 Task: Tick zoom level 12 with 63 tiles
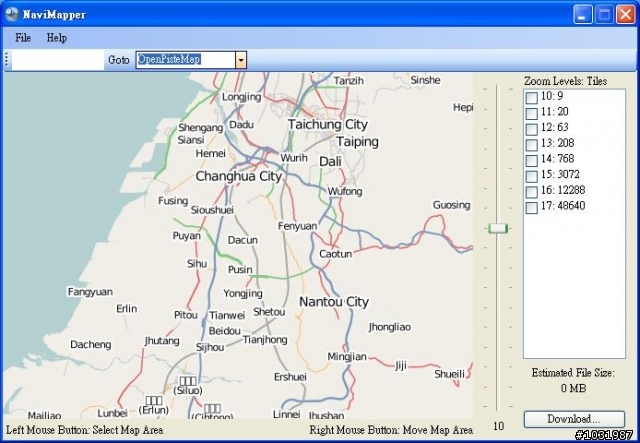click(531, 129)
